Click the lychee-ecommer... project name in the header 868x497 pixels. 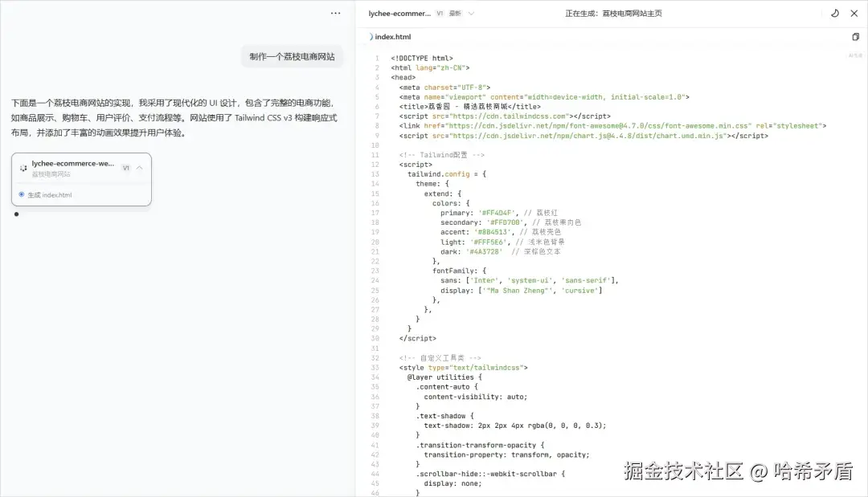click(399, 14)
